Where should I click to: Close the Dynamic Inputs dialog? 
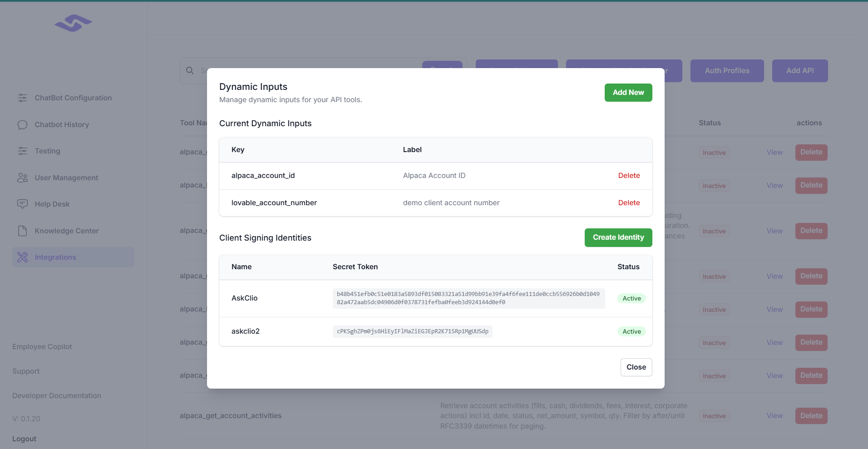636,367
